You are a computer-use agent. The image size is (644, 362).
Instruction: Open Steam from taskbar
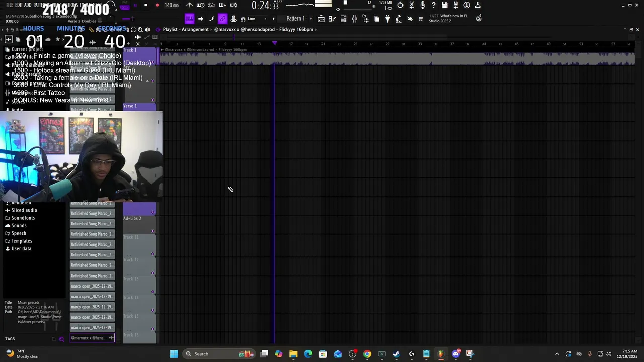pyautogui.click(x=396, y=354)
